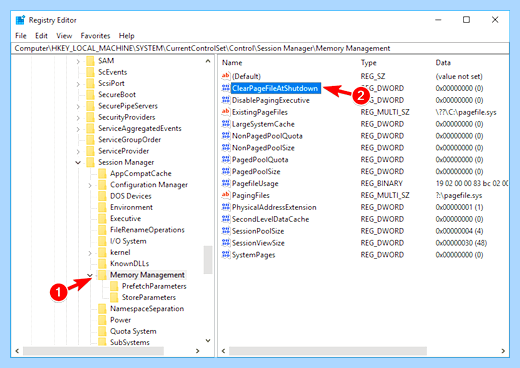Screen dimensions: 520x368
Task: Click the (Default) string value icon
Action: point(226,76)
